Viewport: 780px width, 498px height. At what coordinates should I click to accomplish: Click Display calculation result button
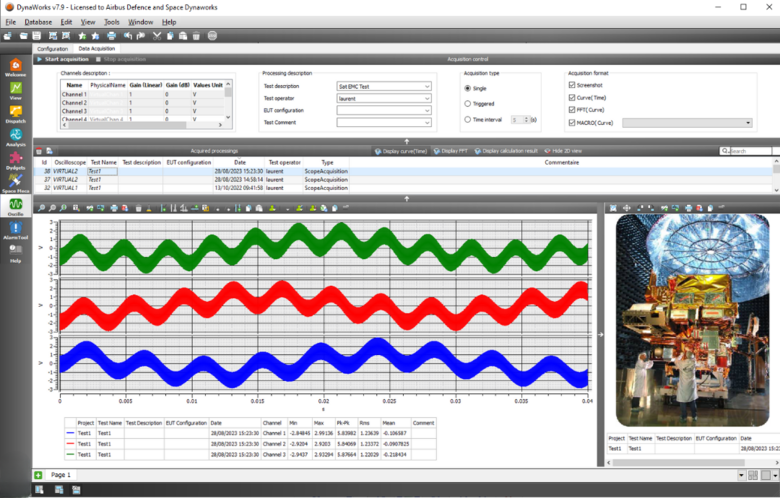coord(506,151)
